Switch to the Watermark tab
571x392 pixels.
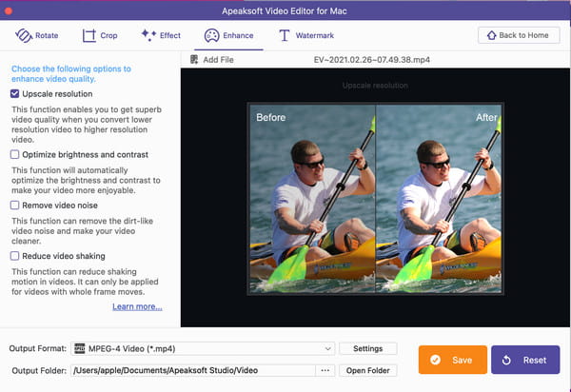coord(306,35)
